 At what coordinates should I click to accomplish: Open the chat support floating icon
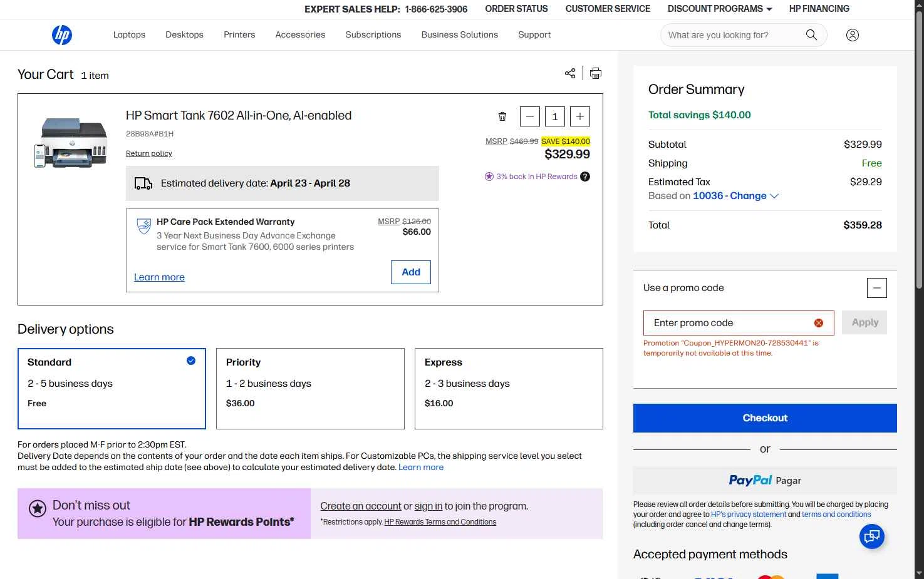point(871,536)
